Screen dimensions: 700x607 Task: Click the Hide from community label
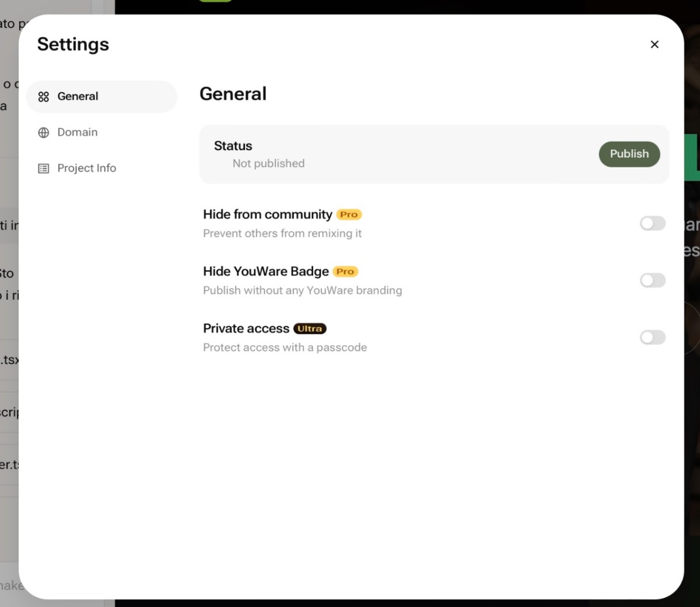(267, 215)
